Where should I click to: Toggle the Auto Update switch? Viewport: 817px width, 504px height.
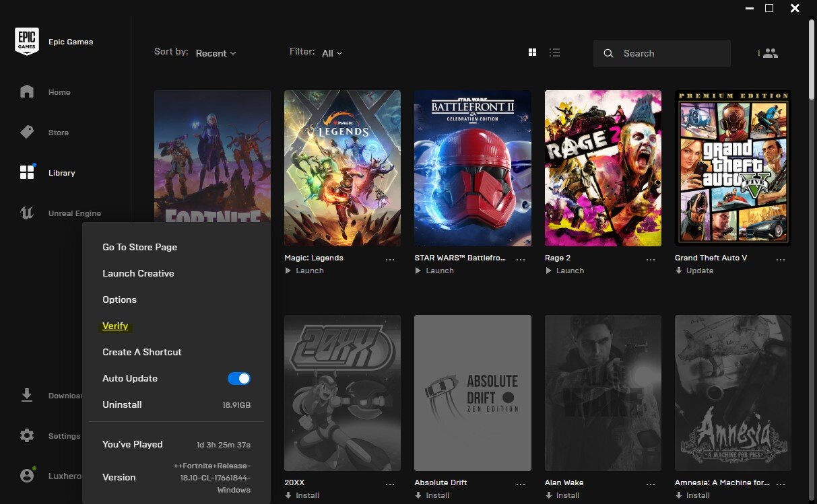pos(239,378)
